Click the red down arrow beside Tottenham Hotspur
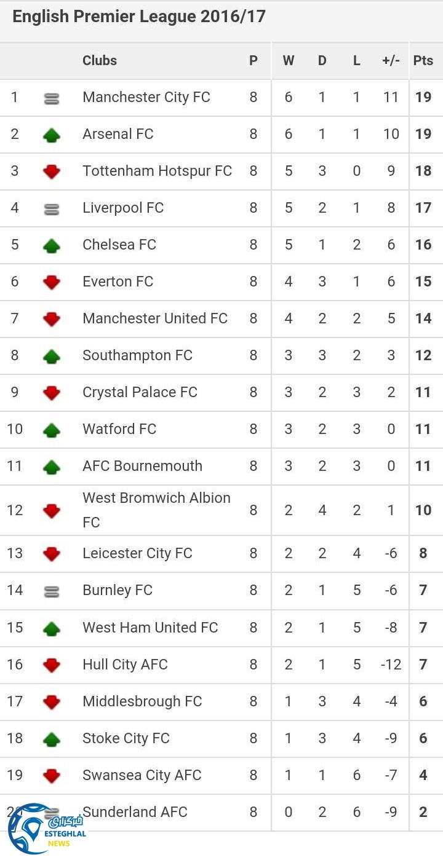 point(52,172)
